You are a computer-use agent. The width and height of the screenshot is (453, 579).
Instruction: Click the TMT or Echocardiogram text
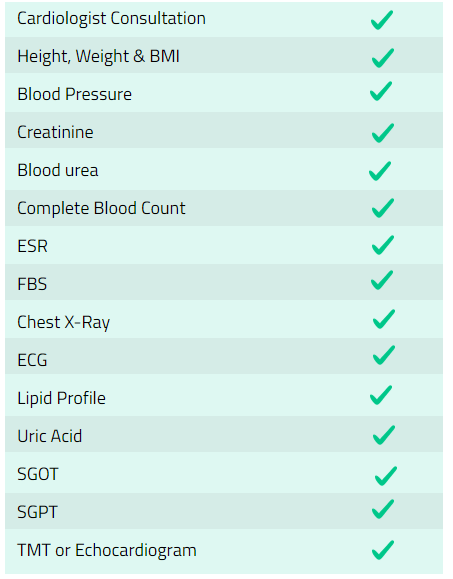tap(107, 551)
